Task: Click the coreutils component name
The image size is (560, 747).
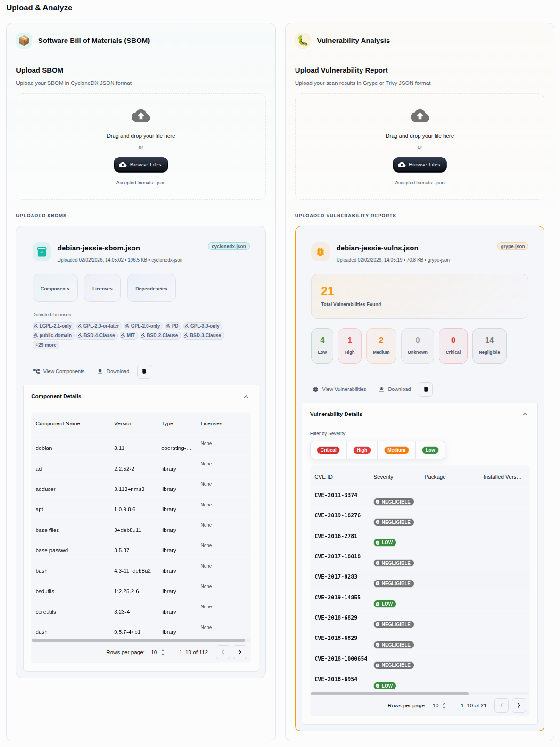Action: [x=46, y=612]
